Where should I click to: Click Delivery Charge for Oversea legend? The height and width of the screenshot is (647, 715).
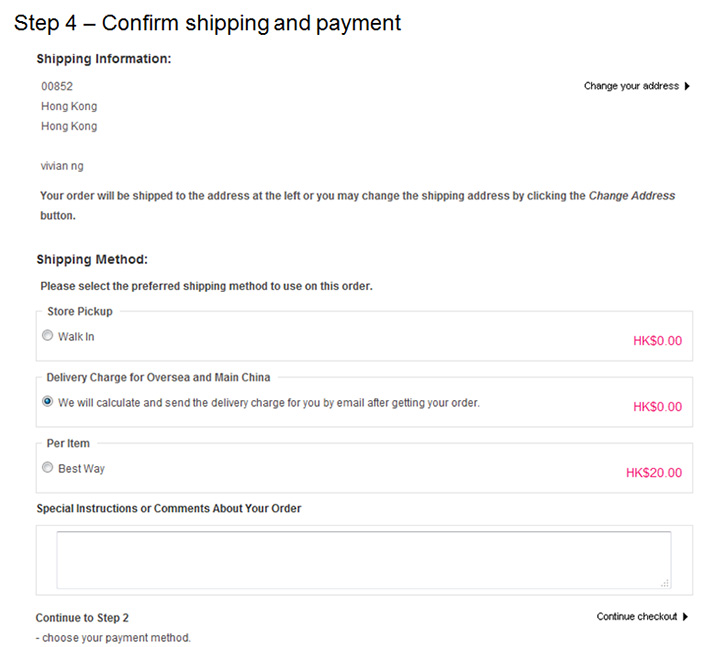click(158, 378)
